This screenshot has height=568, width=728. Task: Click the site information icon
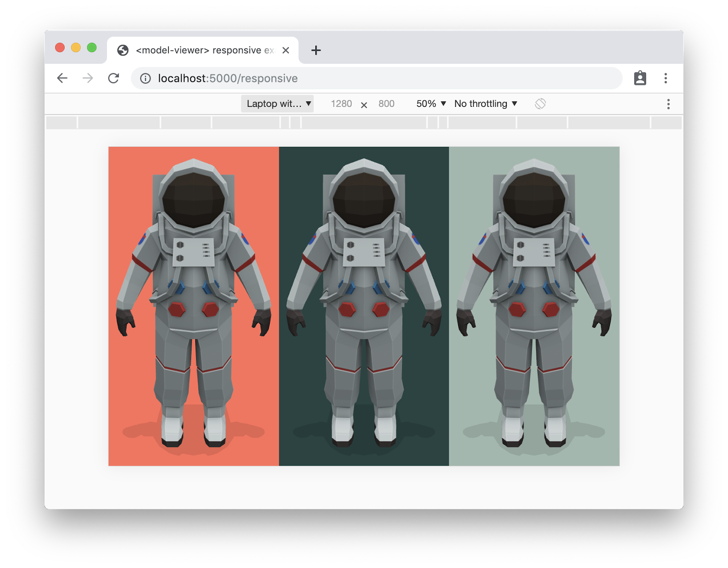[146, 79]
